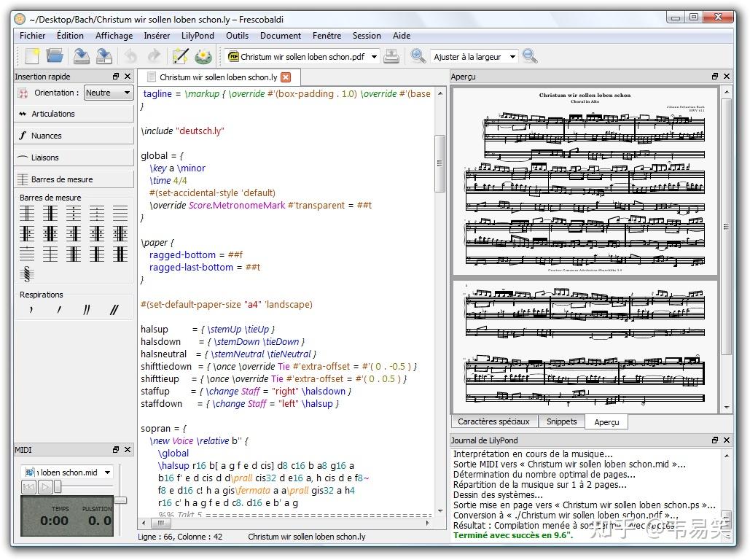The height and width of the screenshot is (560, 750).
Task: Insert the comma breath mark
Action: 31,310
